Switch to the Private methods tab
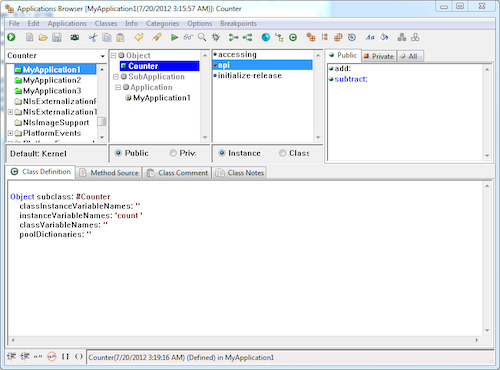The image size is (500, 370). tap(379, 56)
